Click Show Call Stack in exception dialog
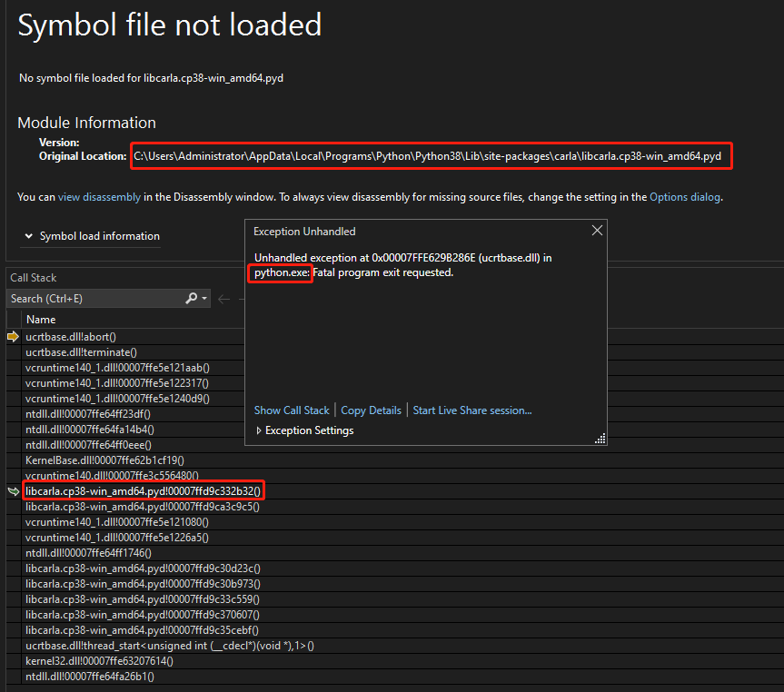The image size is (784, 692). [x=291, y=410]
